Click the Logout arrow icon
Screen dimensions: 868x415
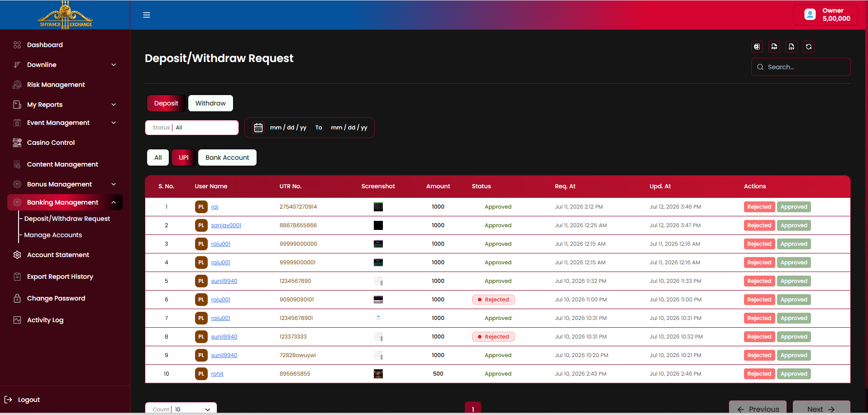tap(8, 400)
